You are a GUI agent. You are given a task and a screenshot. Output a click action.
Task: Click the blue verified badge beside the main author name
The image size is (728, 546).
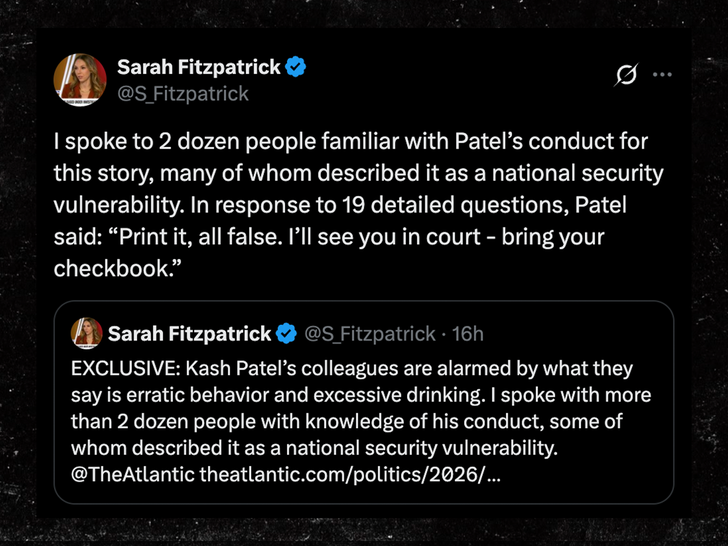pos(296,68)
